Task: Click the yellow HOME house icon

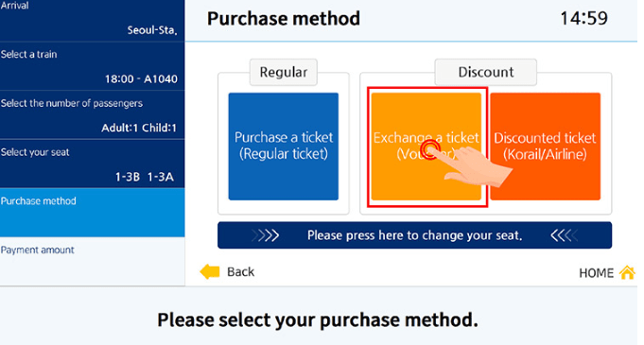Action: pyautogui.click(x=627, y=272)
